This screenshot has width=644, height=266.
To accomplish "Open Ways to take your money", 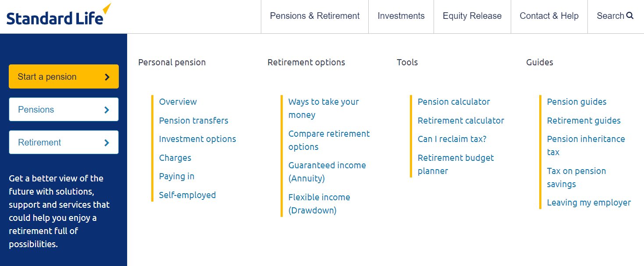I will pyautogui.click(x=324, y=108).
